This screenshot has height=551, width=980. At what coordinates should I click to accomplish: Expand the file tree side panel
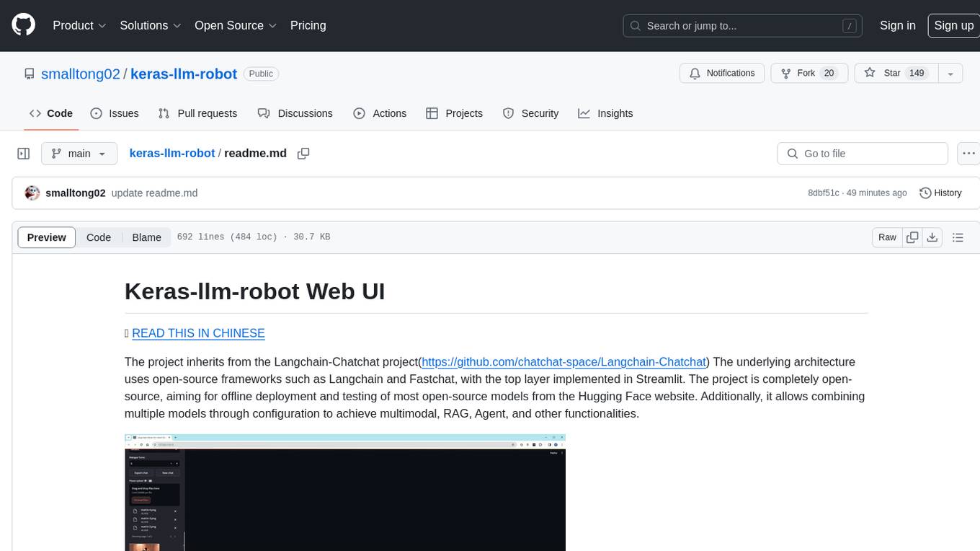pos(23,154)
